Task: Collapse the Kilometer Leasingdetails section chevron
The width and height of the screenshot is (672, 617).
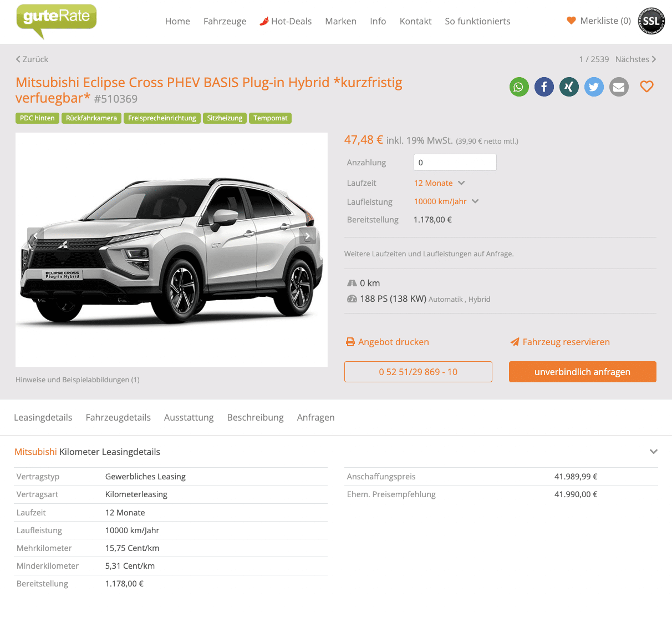Action: 654,452
